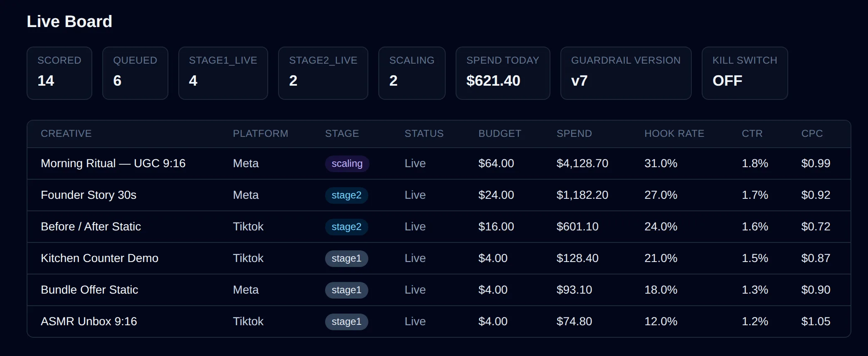Image resolution: width=868 pixels, height=356 pixels.
Task: Click the PLATFORM column header
Action: (x=260, y=133)
